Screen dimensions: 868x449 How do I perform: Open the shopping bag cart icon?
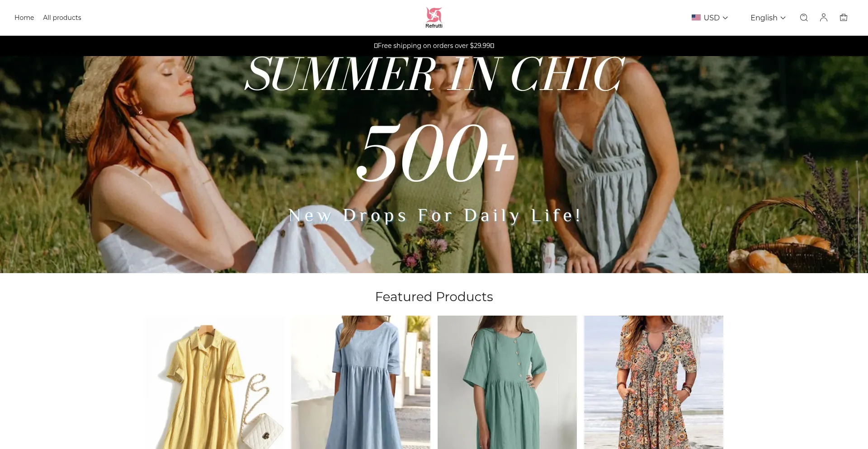click(x=844, y=18)
